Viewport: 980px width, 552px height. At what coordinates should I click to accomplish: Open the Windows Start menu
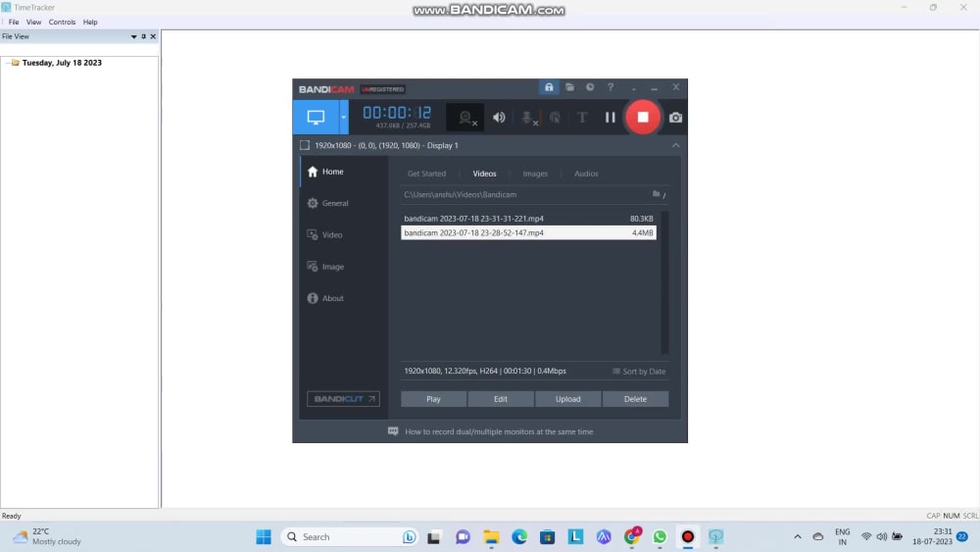pyautogui.click(x=264, y=537)
